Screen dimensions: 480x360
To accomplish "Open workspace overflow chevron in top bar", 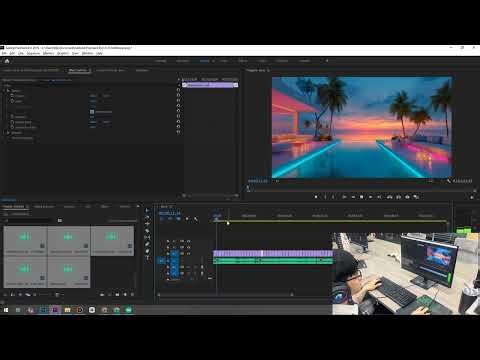I will click(x=327, y=61).
